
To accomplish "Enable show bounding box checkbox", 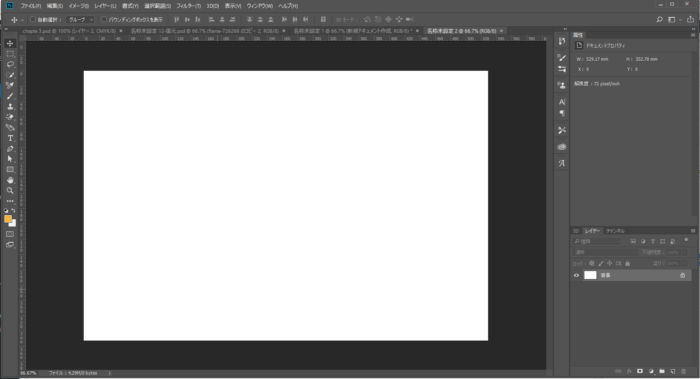I will coord(104,19).
